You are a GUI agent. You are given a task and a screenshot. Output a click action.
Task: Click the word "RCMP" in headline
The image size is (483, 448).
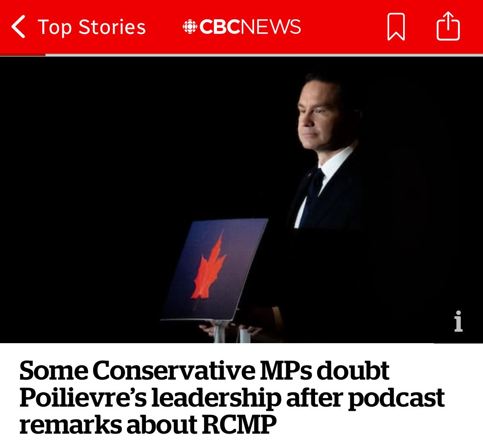(237, 424)
